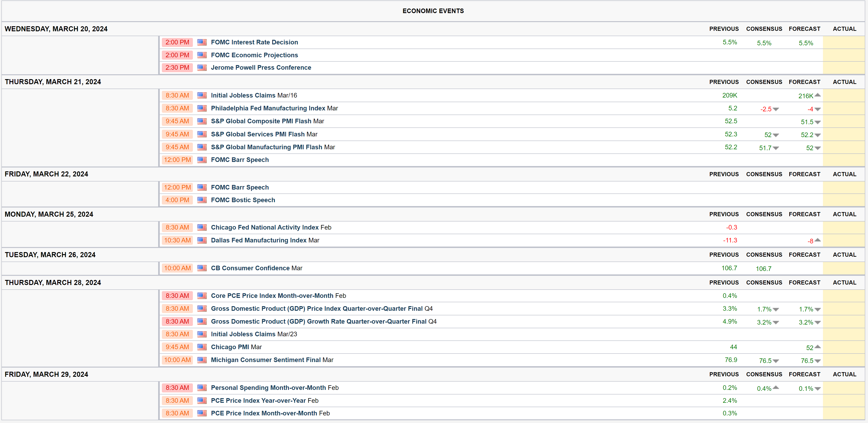Open Core PCE Price Index Month-over-Month event
The width and height of the screenshot is (868, 423).
pos(272,296)
